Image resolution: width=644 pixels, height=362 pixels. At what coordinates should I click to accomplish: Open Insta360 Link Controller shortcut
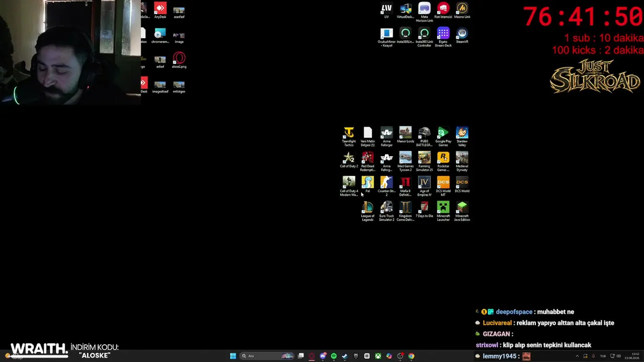click(424, 38)
